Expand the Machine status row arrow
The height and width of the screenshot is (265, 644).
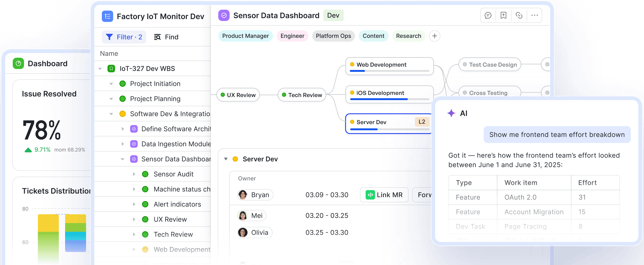click(134, 189)
